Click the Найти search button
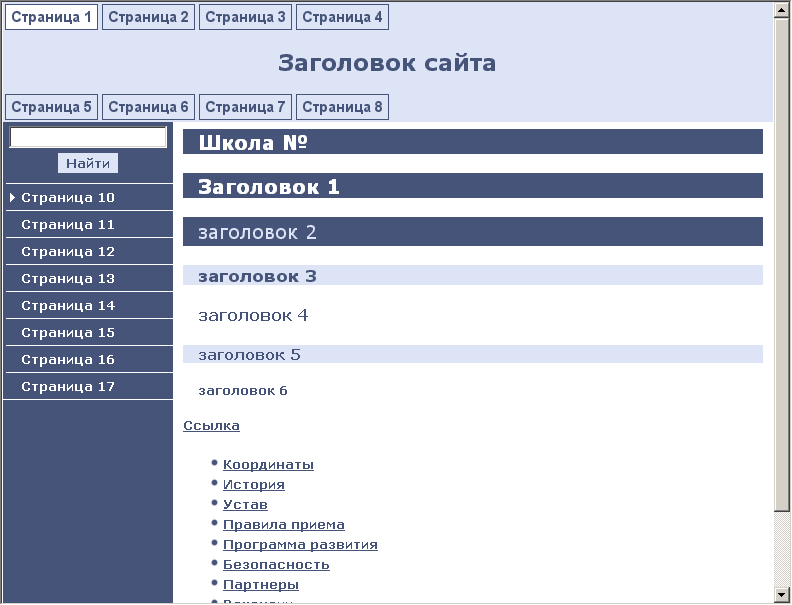The height and width of the screenshot is (605, 792). (88, 163)
